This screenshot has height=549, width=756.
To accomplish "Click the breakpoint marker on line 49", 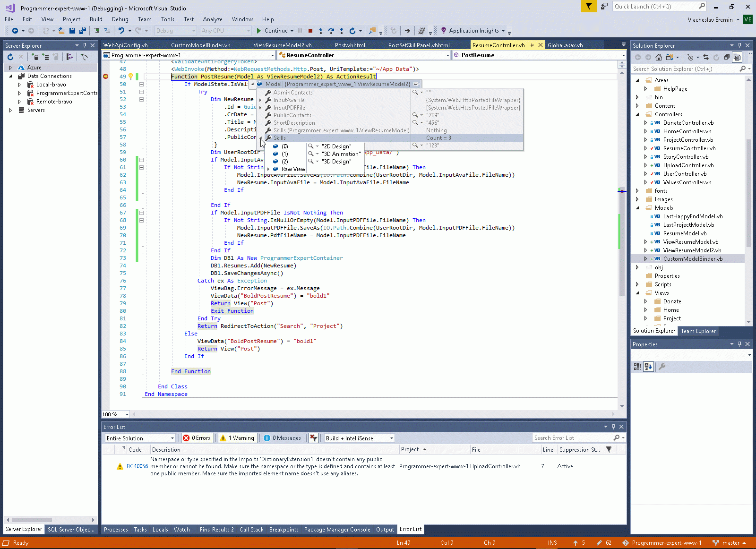I will point(106,77).
